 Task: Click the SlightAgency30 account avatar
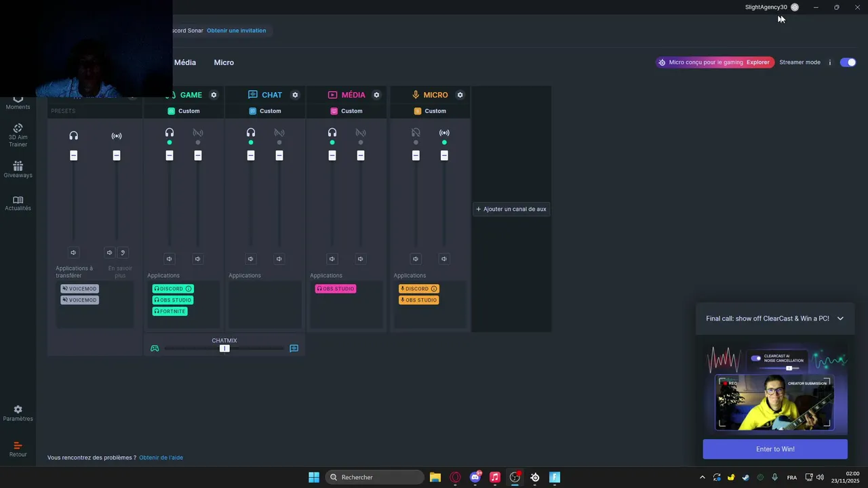[x=795, y=7]
